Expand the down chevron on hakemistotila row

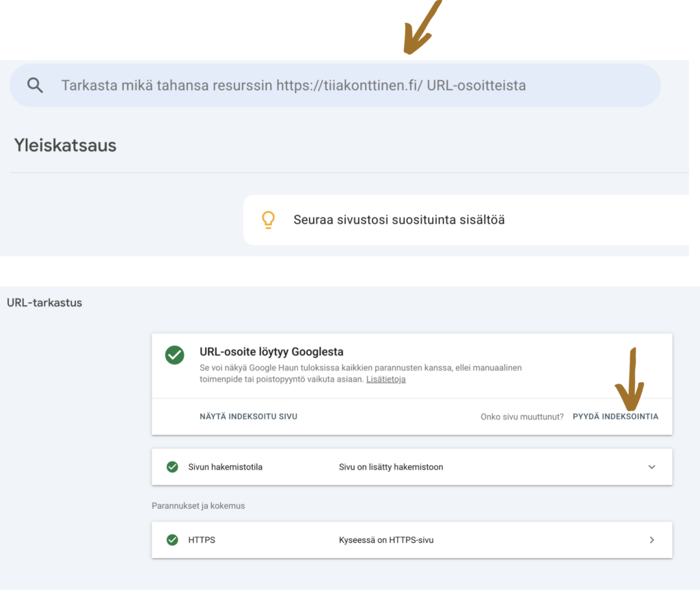tap(651, 467)
